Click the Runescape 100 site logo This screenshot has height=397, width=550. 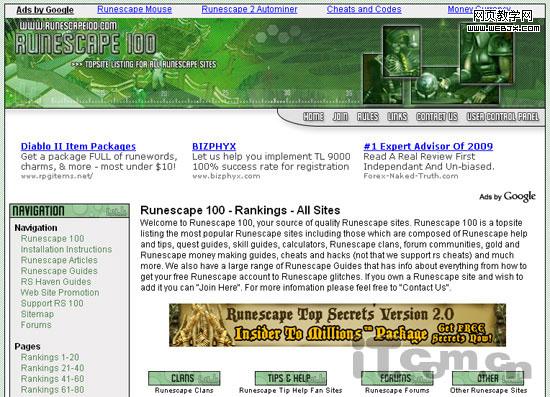[x=86, y=43]
